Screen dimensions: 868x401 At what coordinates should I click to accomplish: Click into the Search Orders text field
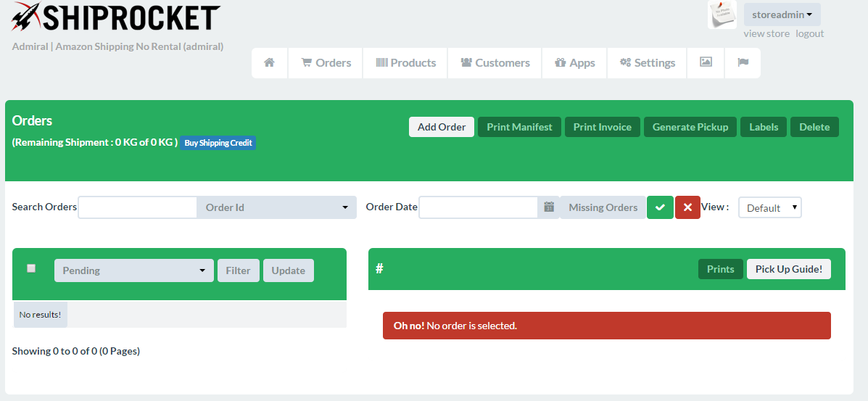[x=137, y=207]
